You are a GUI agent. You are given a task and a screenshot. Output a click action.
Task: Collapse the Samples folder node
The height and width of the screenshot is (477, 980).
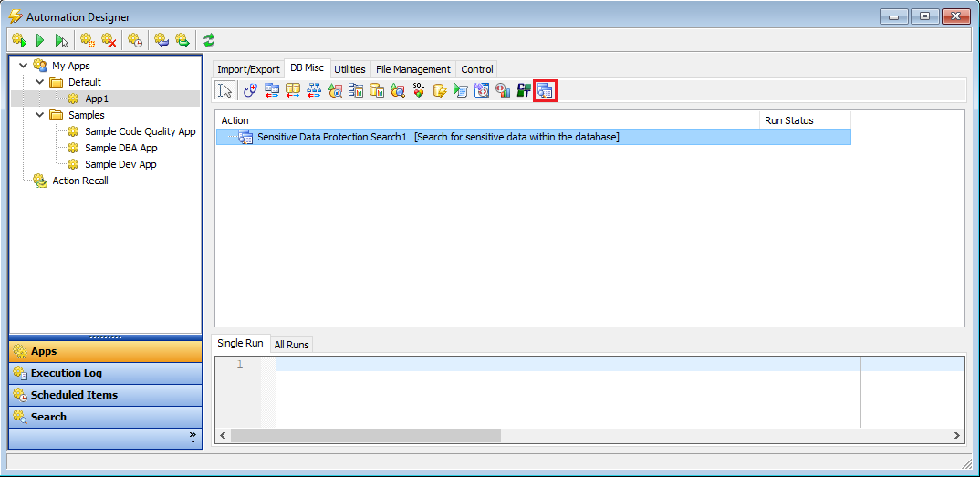tap(40, 115)
